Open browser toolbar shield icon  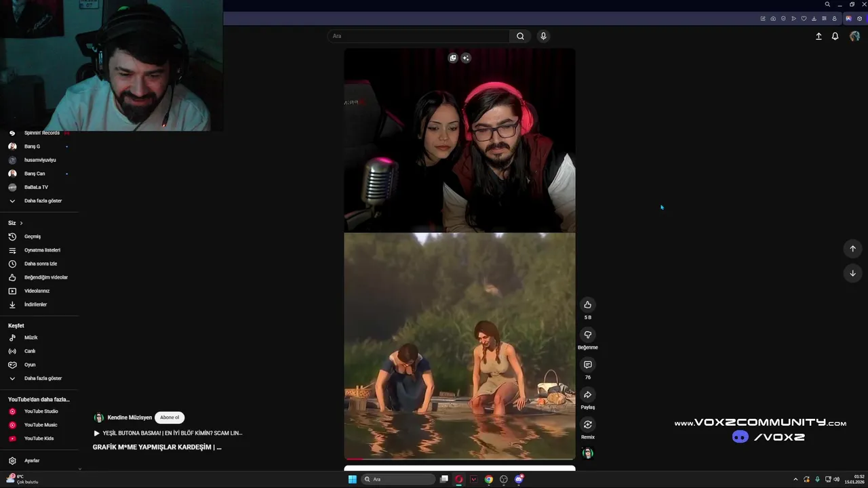coord(783,18)
